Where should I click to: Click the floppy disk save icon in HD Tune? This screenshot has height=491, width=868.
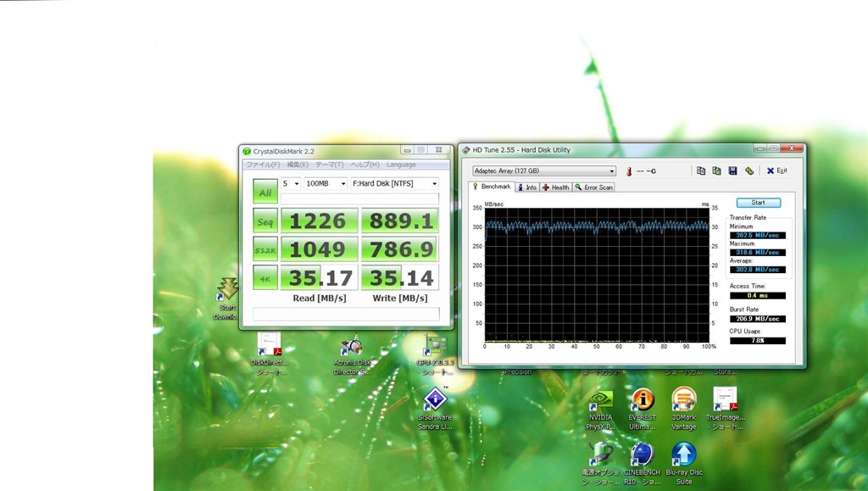point(733,170)
